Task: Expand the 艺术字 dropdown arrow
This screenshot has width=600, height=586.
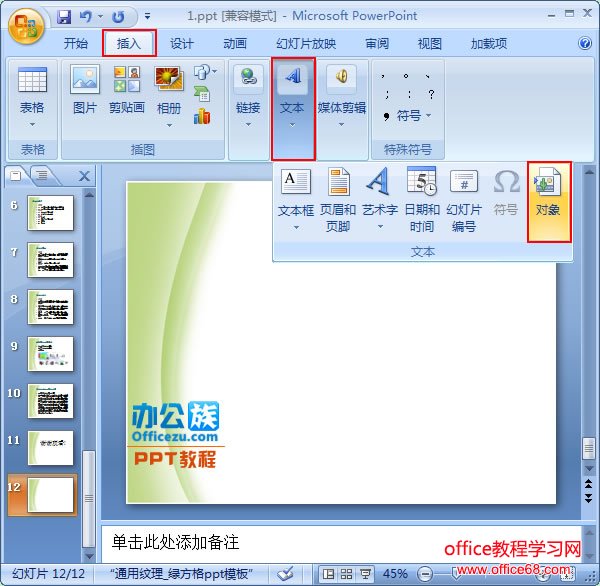Action: tap(380, 227)
